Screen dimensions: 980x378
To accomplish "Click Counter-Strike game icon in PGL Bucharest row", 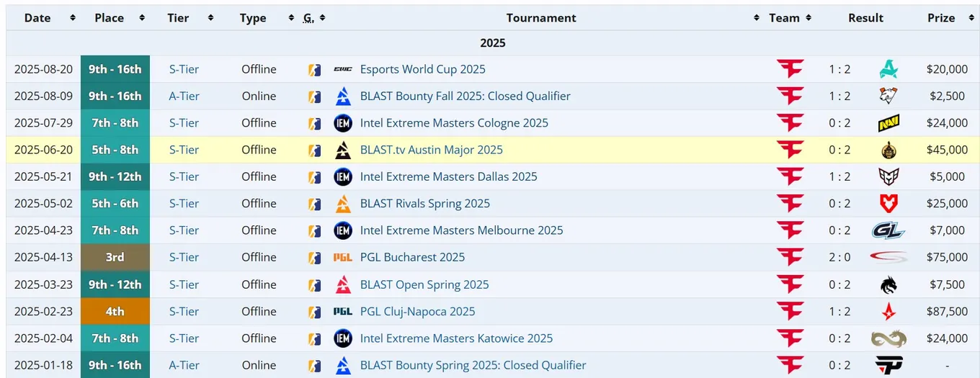I will pos(314,257).
